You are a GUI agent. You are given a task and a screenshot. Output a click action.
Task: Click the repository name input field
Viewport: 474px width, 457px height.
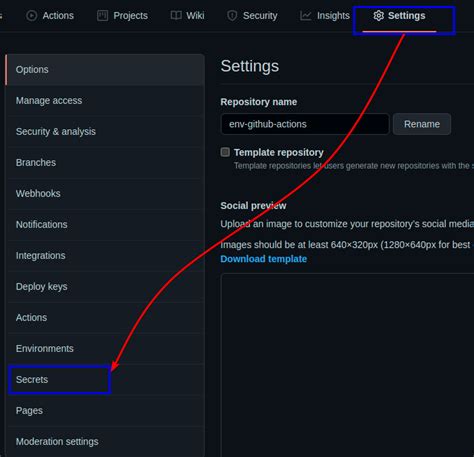(305, 124)
